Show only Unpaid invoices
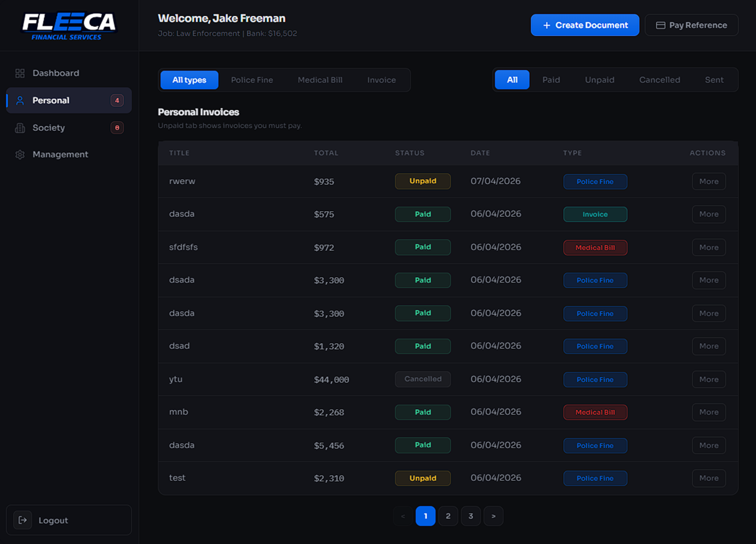756x544 pixels. coord(600,80)
